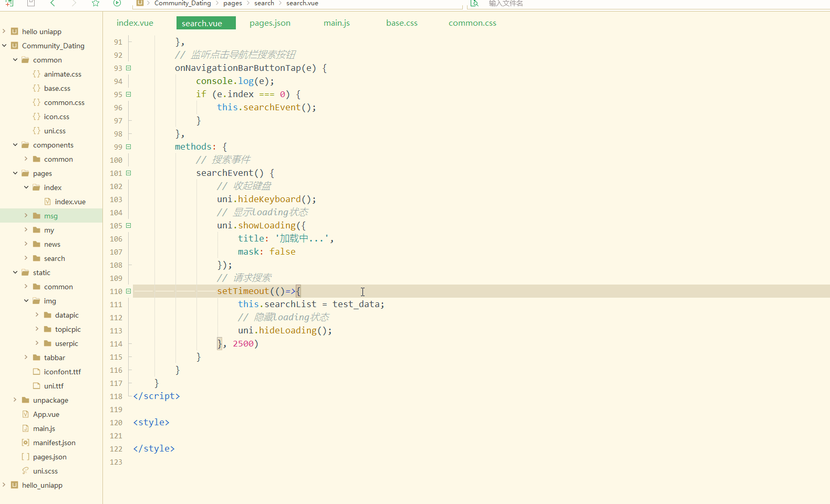Go back with the left arrow
Viewport: 830px width, 504px height.
tap(53, 3)
